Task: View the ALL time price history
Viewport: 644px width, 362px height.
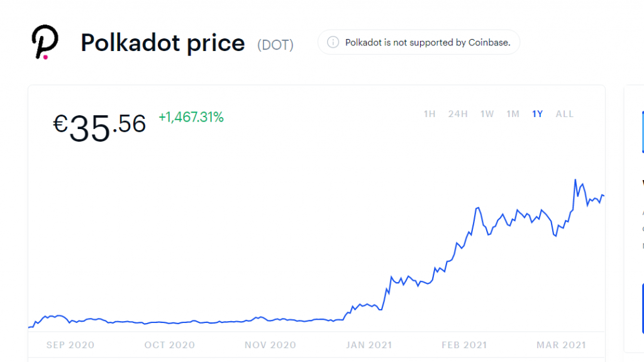Action: [565, 114]
